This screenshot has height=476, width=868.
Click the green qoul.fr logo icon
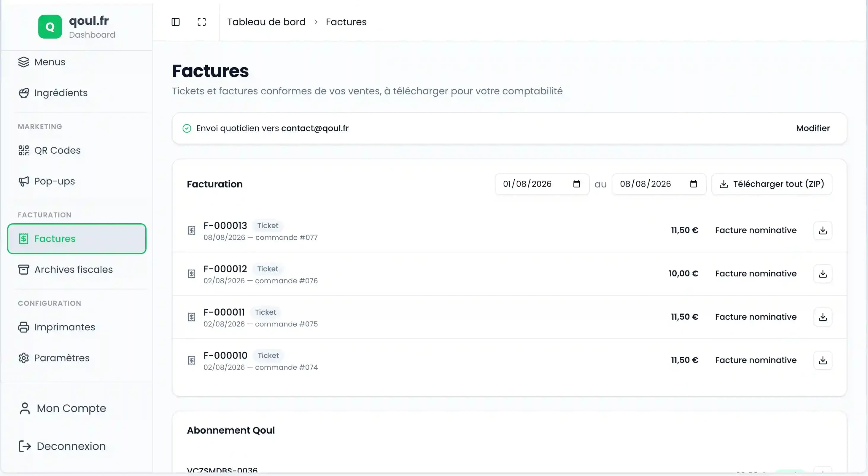[50, 27]
